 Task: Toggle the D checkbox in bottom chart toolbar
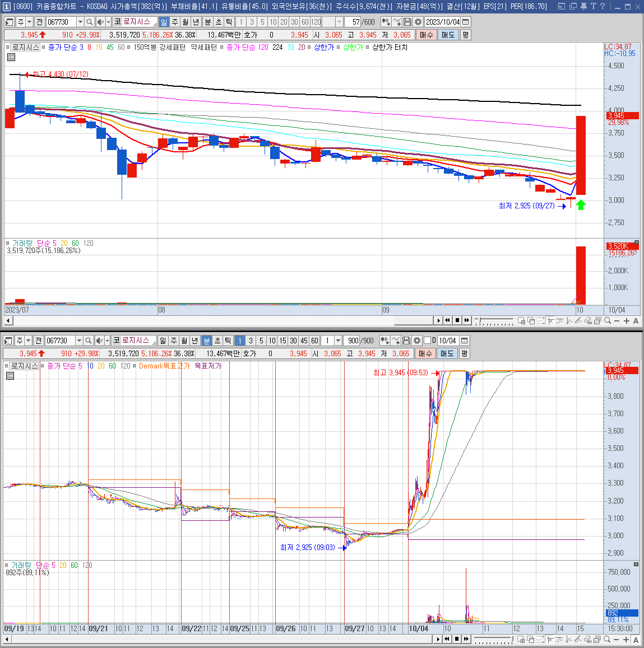coord(428,341)
